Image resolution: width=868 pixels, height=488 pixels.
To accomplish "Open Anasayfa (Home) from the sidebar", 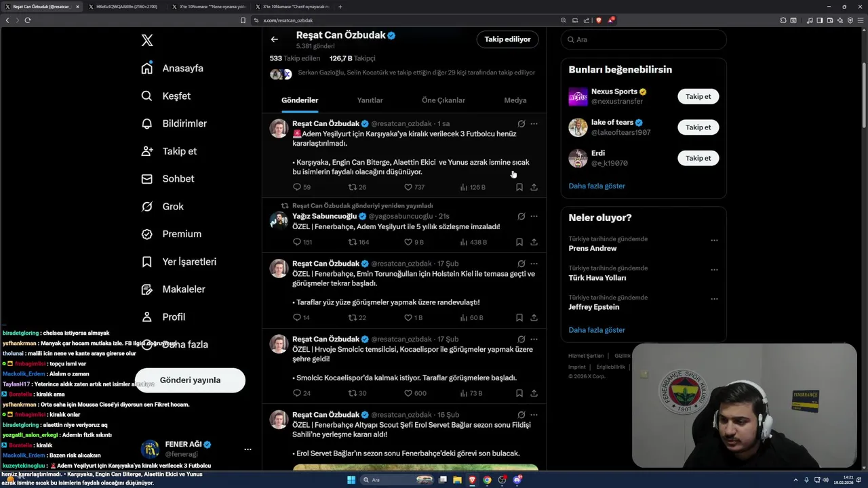I will pos(172,68).
